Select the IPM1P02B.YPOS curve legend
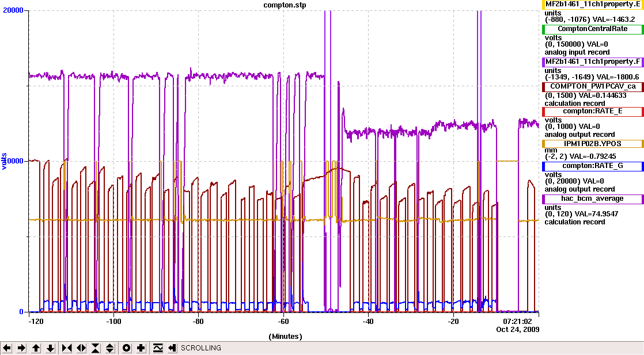 click(x=593, y=144)
